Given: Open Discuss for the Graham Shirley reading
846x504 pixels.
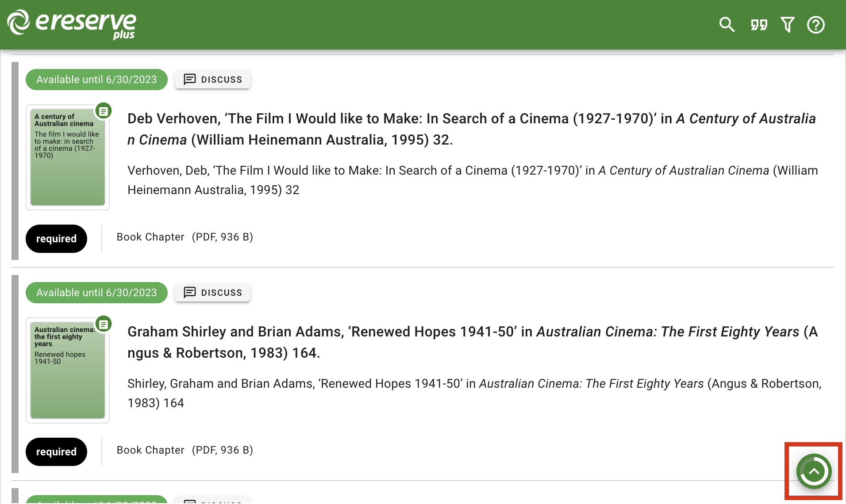Looking at the screenshot, I should (x=212, y=293).
